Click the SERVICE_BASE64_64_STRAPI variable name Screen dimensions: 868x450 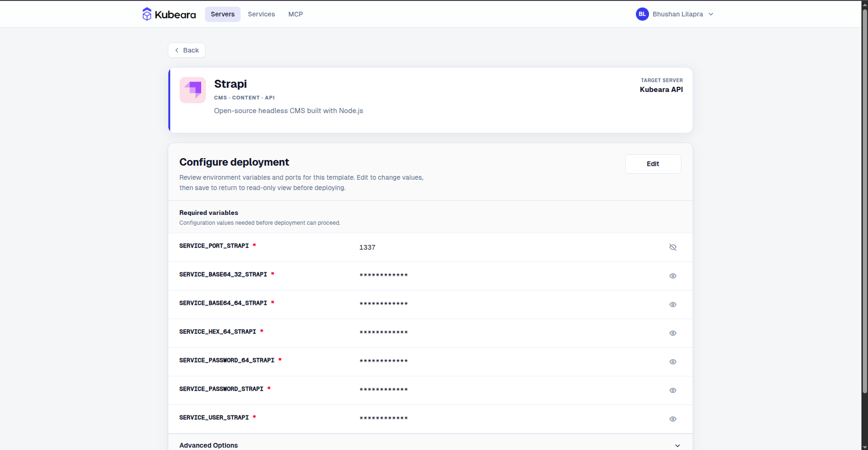[x=223, y=303]
